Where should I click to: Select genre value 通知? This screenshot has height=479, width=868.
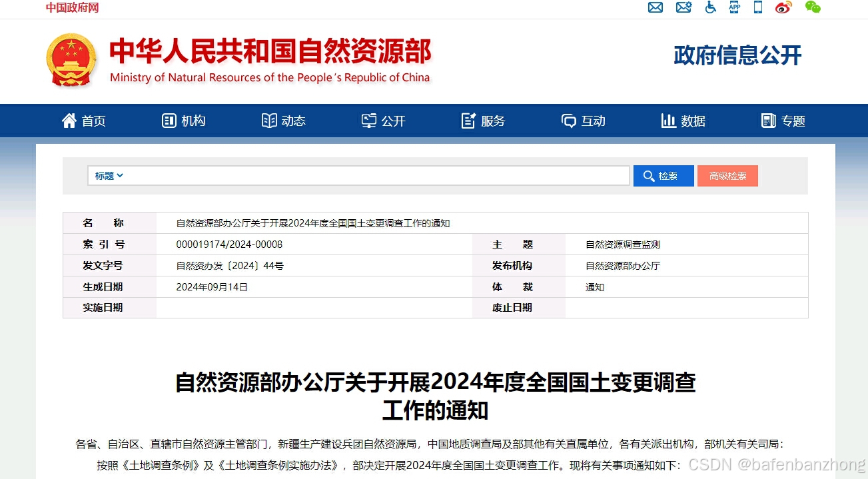coord(595,287)
